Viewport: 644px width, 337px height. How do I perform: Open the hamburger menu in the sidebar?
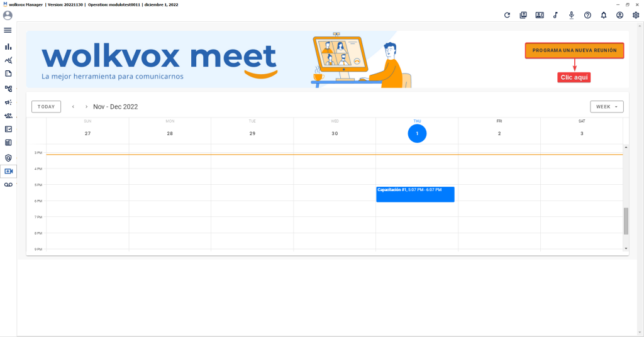8,30
